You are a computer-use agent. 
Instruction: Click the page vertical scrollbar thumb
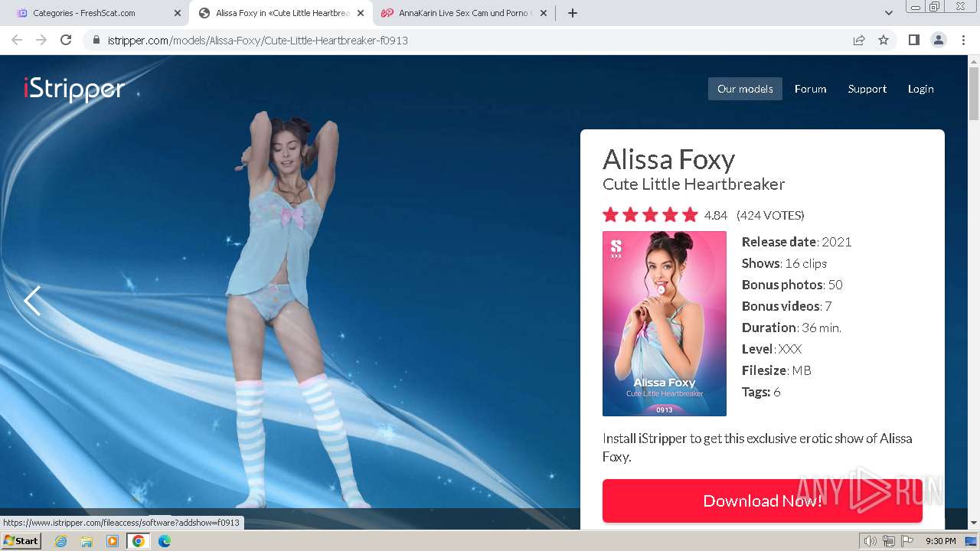[974, 93]
